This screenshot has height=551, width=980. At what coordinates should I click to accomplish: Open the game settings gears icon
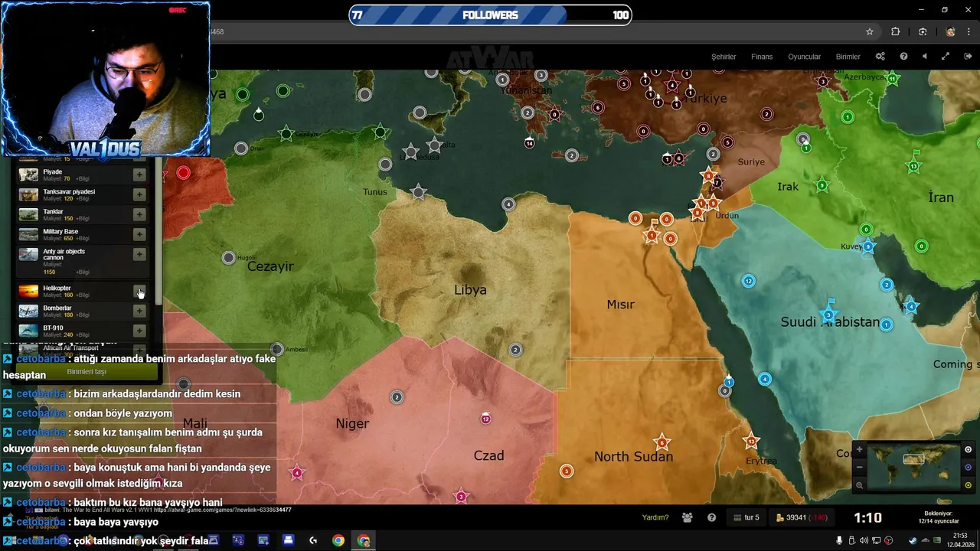[x=880, y=56]
